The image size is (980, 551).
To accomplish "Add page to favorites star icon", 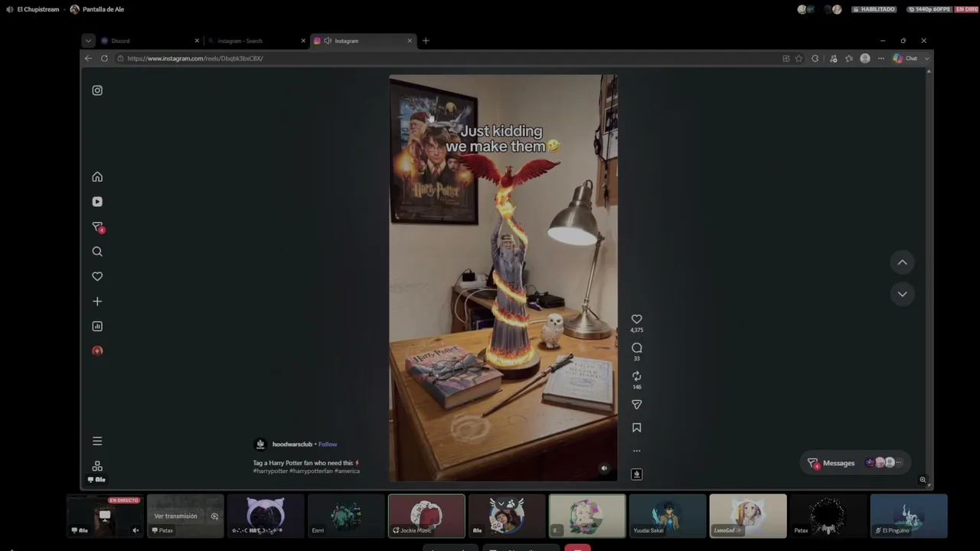I will click(799, 58).
